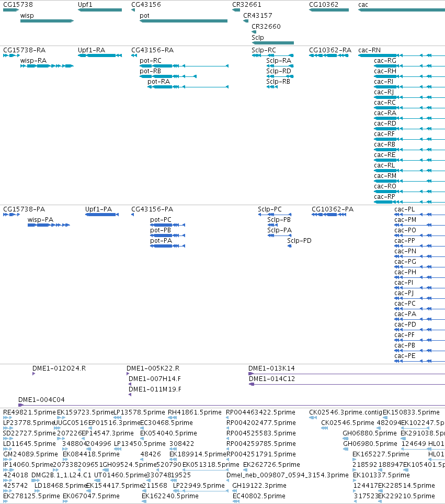This screenshot has height=504, width=445.
Task: Click the DME1-011M19.F clone label
Action: [x=155, y=389]
